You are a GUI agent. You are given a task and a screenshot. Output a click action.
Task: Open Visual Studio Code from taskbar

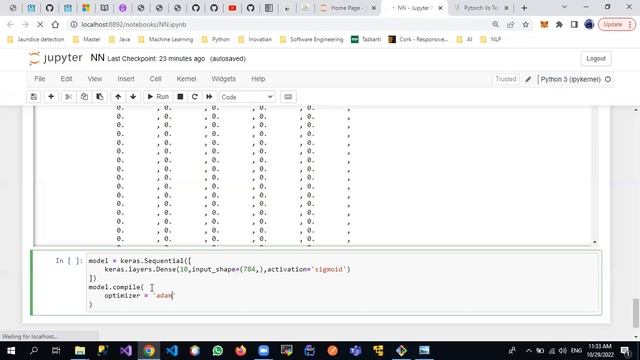point(172,351)
